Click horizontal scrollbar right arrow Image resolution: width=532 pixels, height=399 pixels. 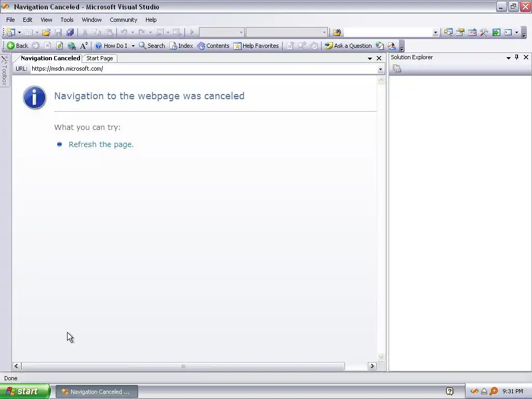[x=372, y=366]
